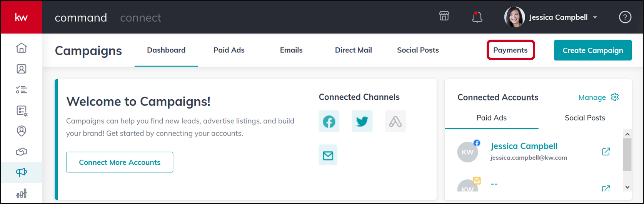Open the marketplace store icon
Image resolution: width=644 pixels, height=204 pixels.
click(444, 16)
